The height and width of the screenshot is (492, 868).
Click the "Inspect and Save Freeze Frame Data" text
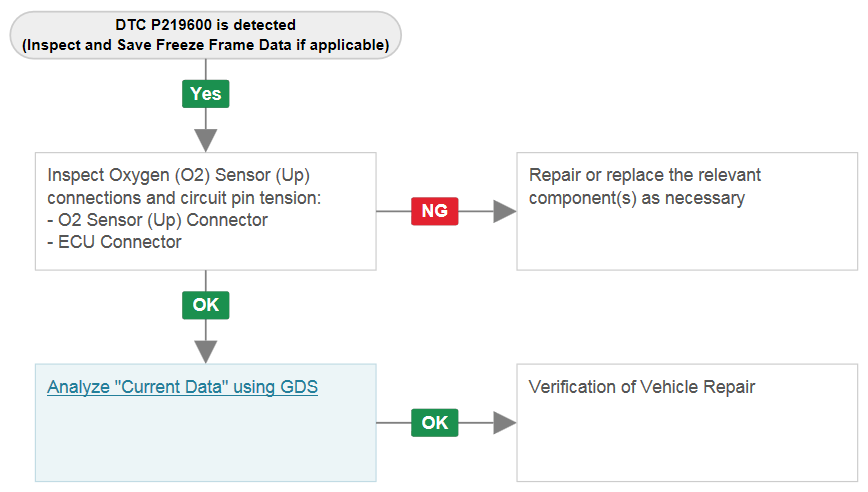(x=158, y=45)
